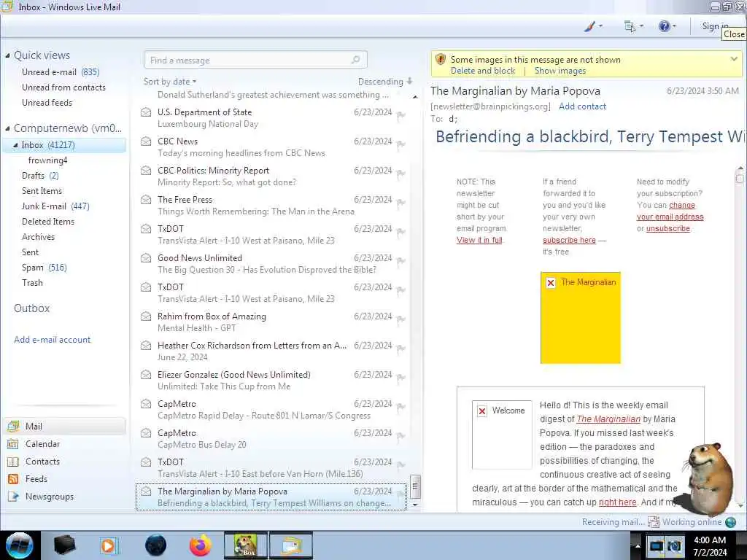Flag the U.S. Department of State message
Image resolution: width=747 pixels, height=560 pixels.
pos(400,115)
